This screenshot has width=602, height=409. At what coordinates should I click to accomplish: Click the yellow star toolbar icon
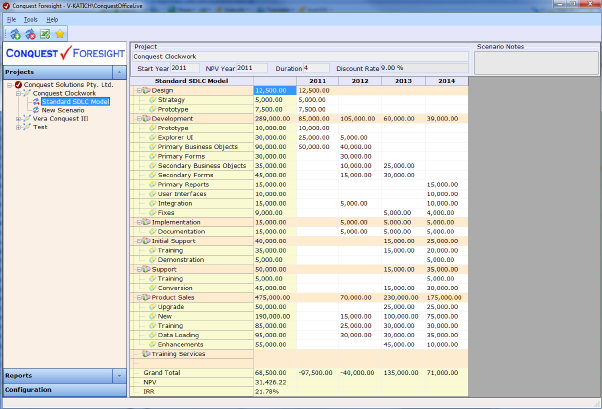60,34
